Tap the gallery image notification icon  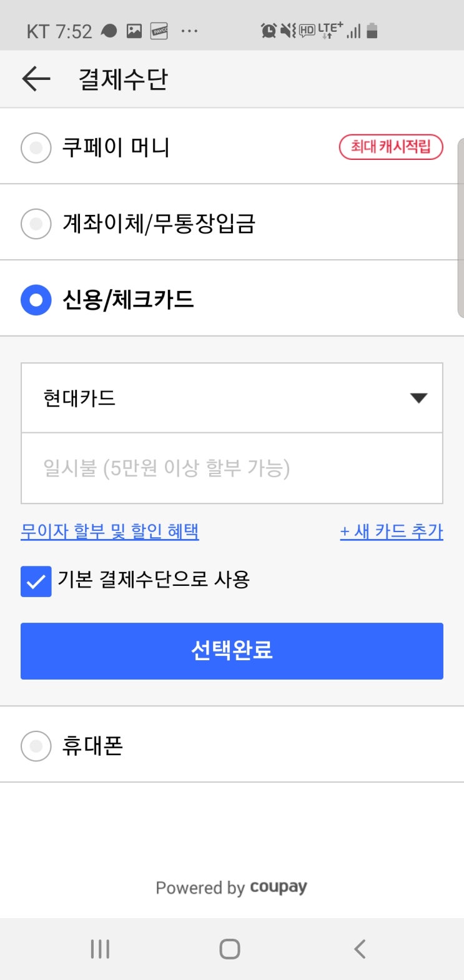(134, 31)
